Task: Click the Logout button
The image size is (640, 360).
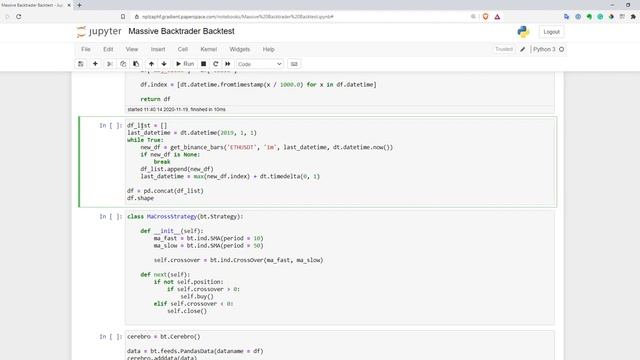Action: click(551, 32)
